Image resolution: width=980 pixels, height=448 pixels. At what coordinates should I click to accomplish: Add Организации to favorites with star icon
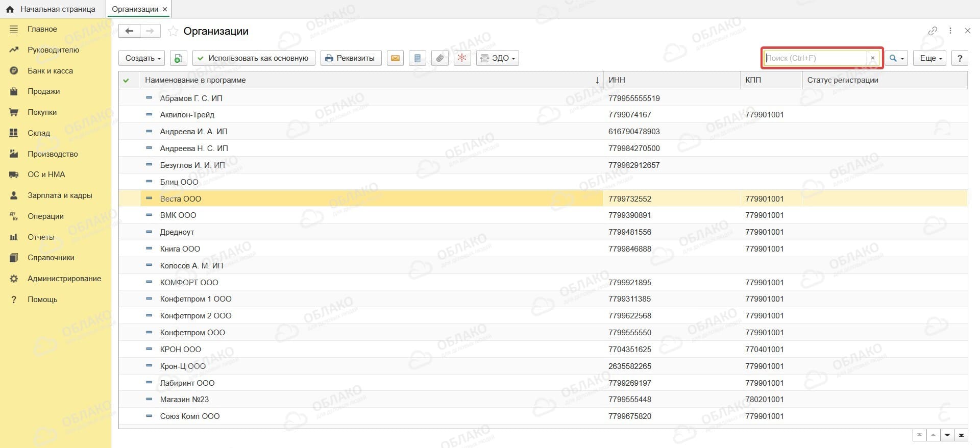[x=173, y=32]
